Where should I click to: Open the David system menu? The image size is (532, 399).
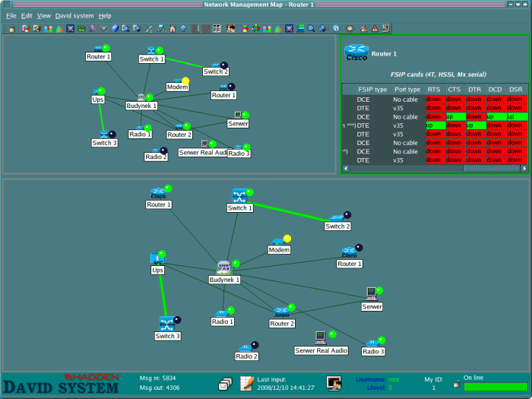pyautogui.click(x=74, y=16)
